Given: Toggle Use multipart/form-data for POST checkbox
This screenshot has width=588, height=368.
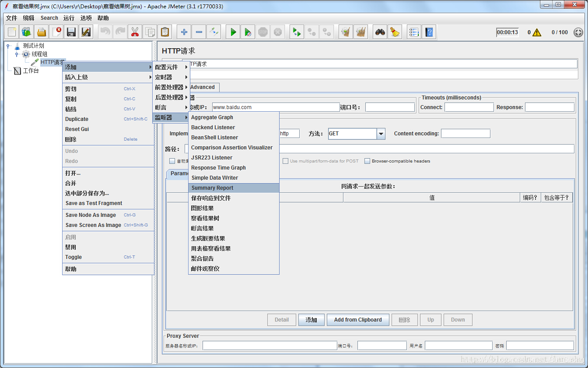Looking at the screenshot, I should point(286,161).
